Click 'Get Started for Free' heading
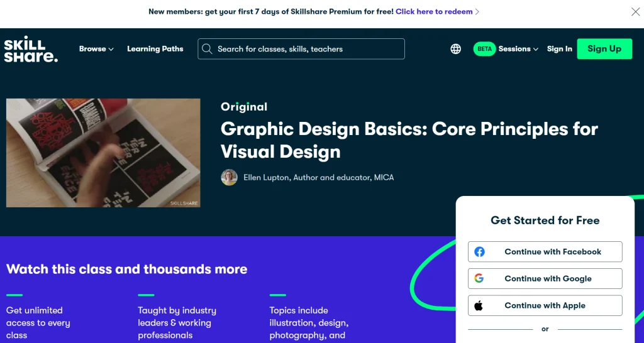The image size is (644, 343). coord(545,220)
